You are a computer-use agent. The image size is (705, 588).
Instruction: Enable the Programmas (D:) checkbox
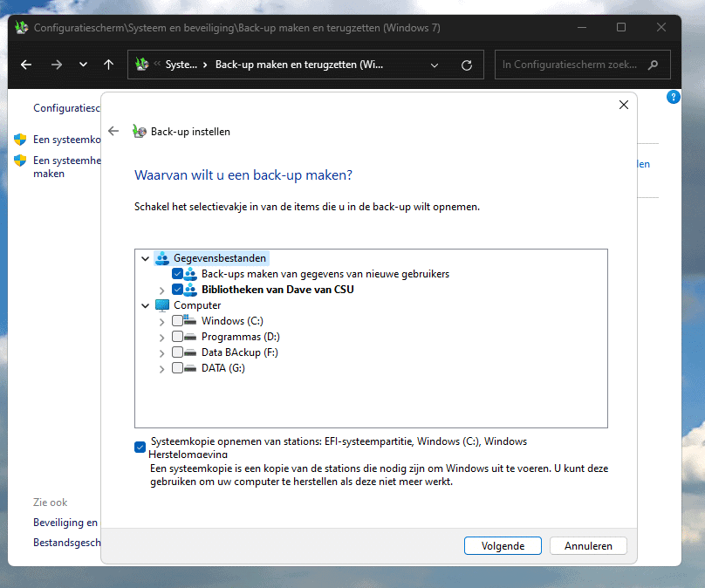tap(178, 337)
